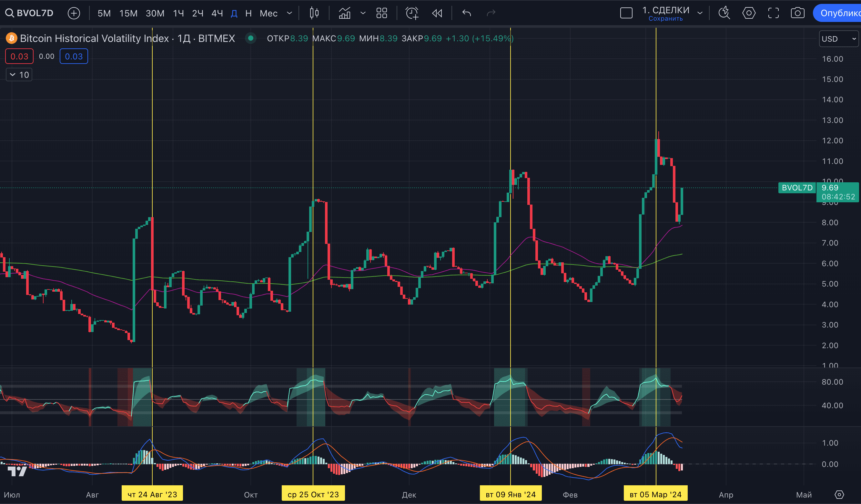
Task: Open the USD currency dropdown
Action: pyautogui.click(x=838, y=39)
